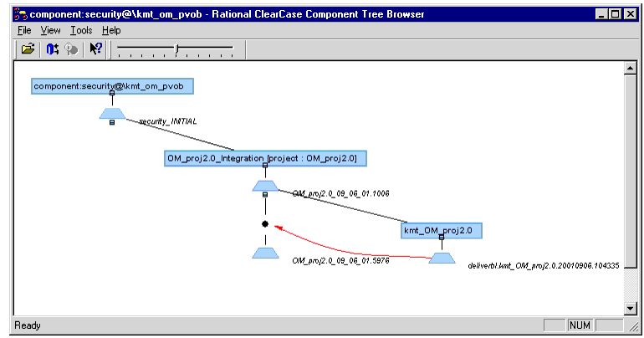Click the vertical scrollbar down arrow
644x338 pixels.
pyautogui.click(x=630, y=309)
